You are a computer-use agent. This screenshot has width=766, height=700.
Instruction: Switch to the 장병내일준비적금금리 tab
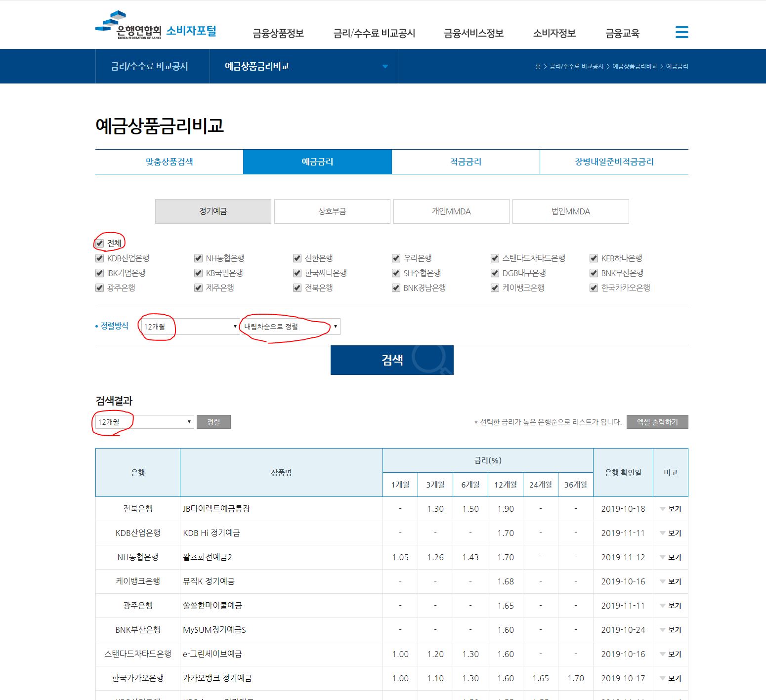(x=614, y=162)
